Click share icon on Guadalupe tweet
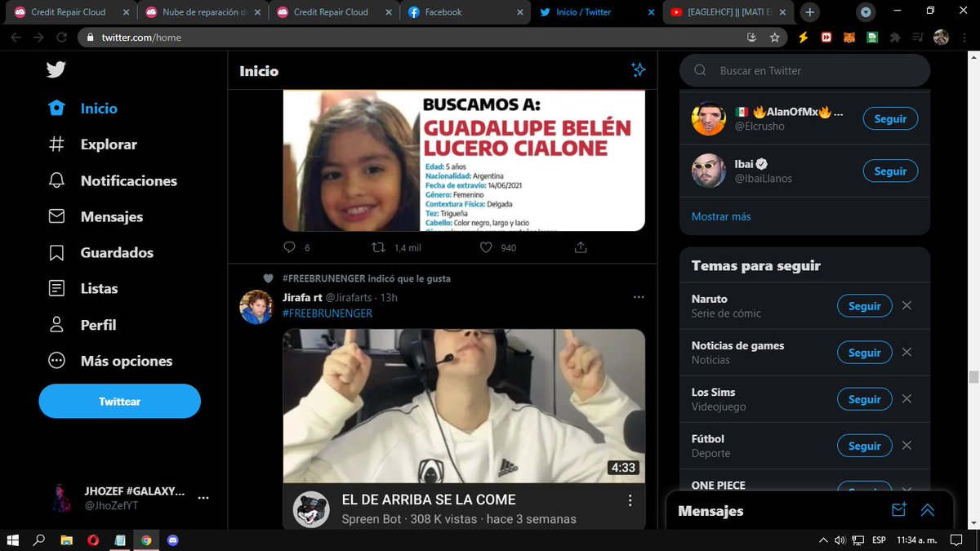The height and width of the screenshot is (551, 980). point(581,247)
